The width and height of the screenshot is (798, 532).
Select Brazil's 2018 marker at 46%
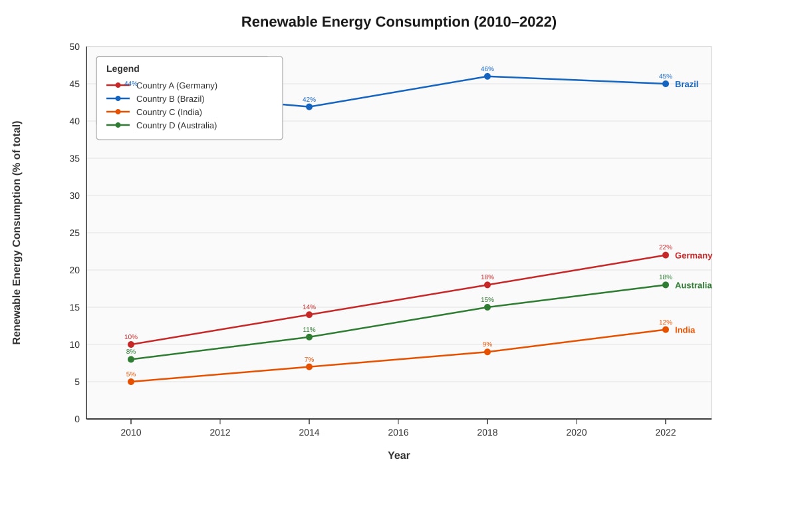(x=487, y=76)
